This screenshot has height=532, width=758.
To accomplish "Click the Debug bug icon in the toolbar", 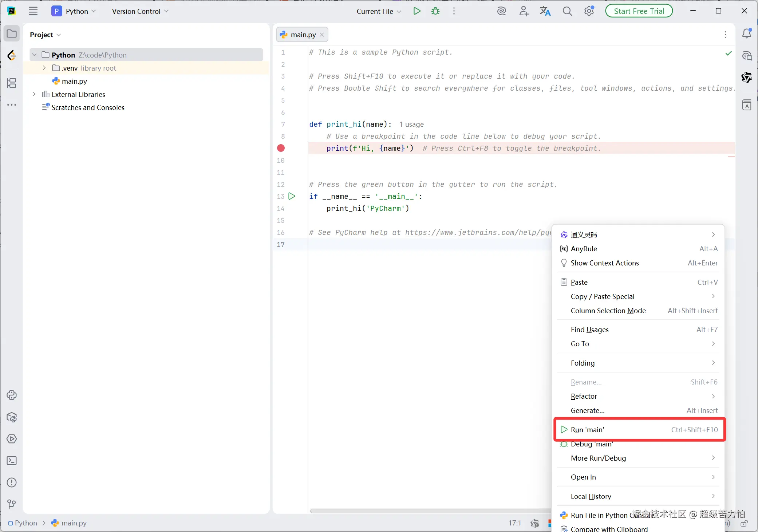I will pos(435,11).
